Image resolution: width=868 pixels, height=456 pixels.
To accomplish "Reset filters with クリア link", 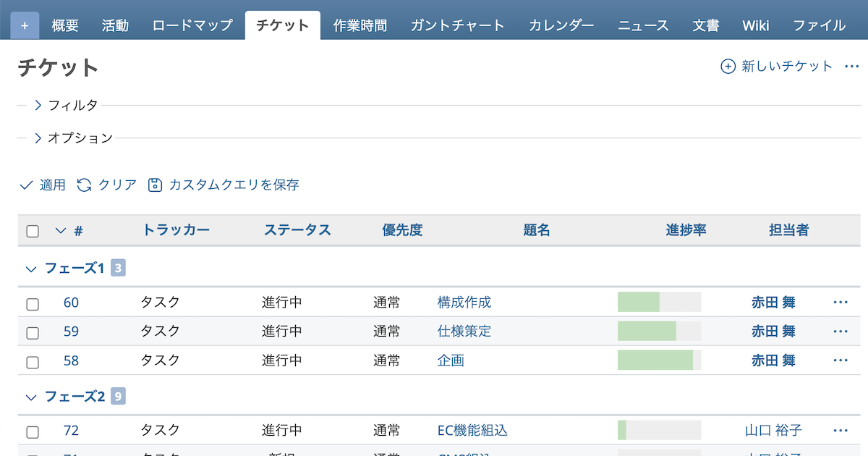I will 117,185.
